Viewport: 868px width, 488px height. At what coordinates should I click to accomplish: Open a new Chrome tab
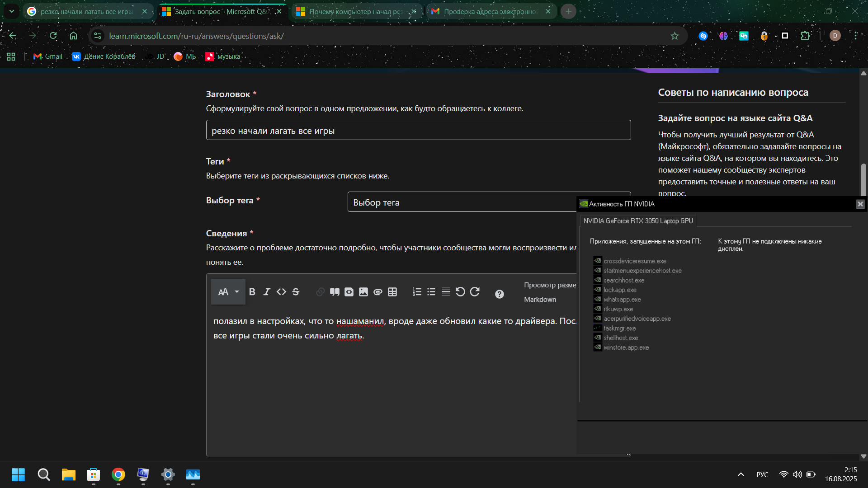pos(568,11)
